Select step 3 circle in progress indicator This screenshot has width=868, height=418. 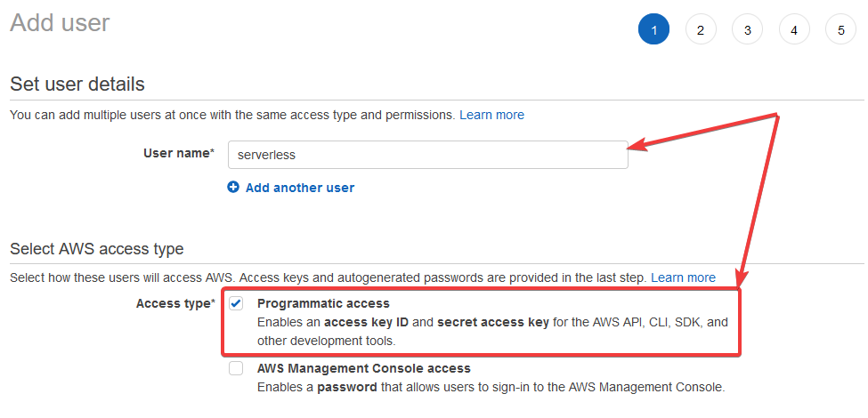click(x=747, y=29)
